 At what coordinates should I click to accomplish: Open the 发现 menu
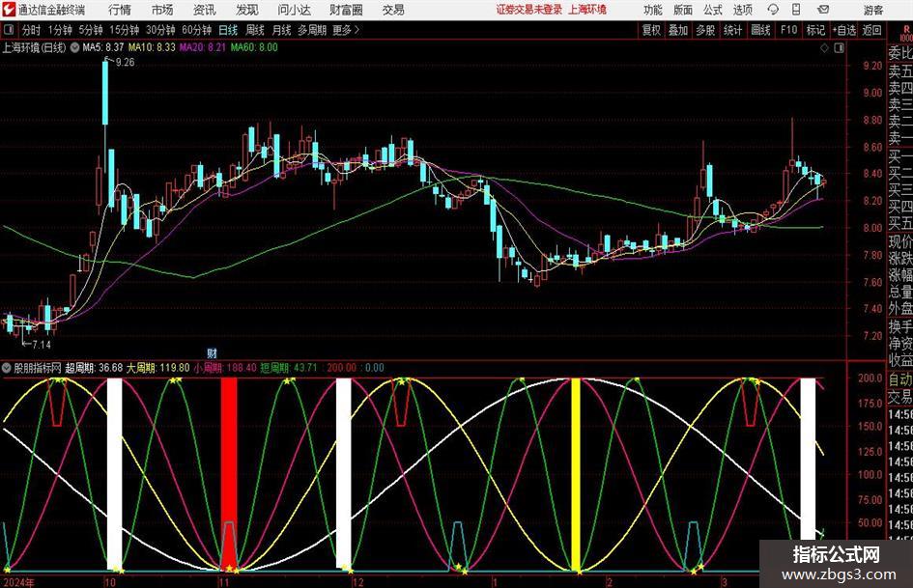click(x=247, y=10)
